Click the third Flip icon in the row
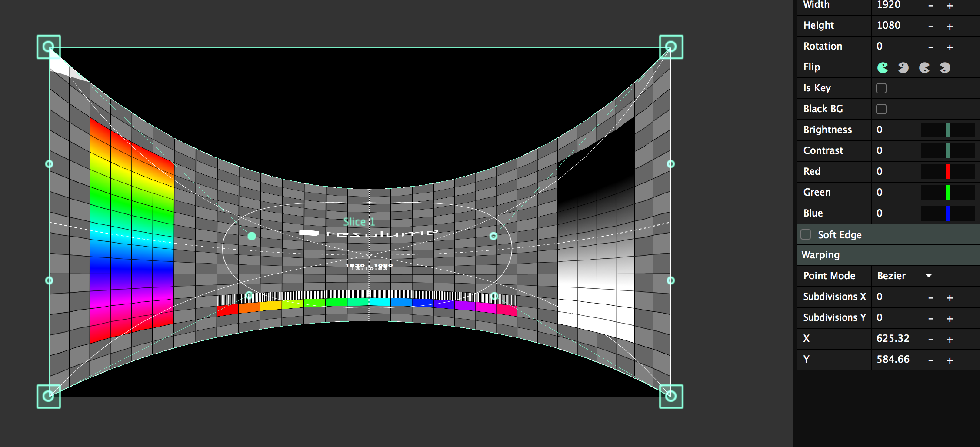Screen dimensions: 980x447 coord(924,67)
